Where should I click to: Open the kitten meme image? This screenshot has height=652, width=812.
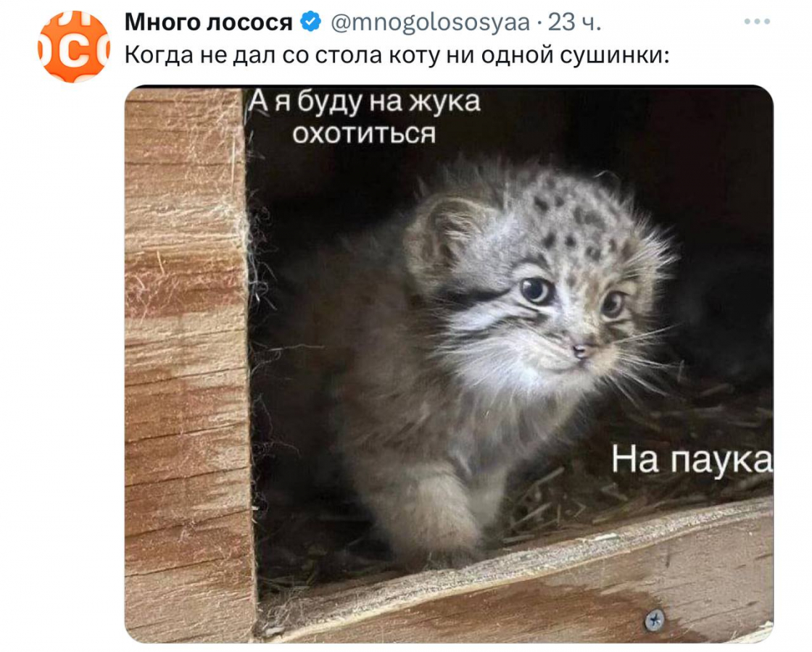click(449, 364)
